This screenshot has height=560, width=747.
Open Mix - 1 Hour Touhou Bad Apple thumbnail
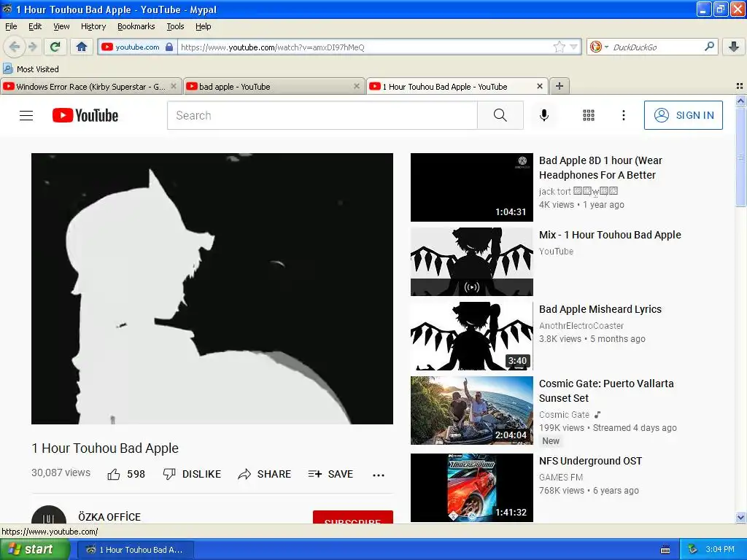click(x=472, y=262)
